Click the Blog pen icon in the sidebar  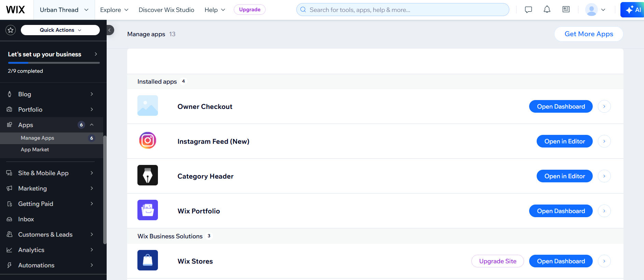click(10, 94)
